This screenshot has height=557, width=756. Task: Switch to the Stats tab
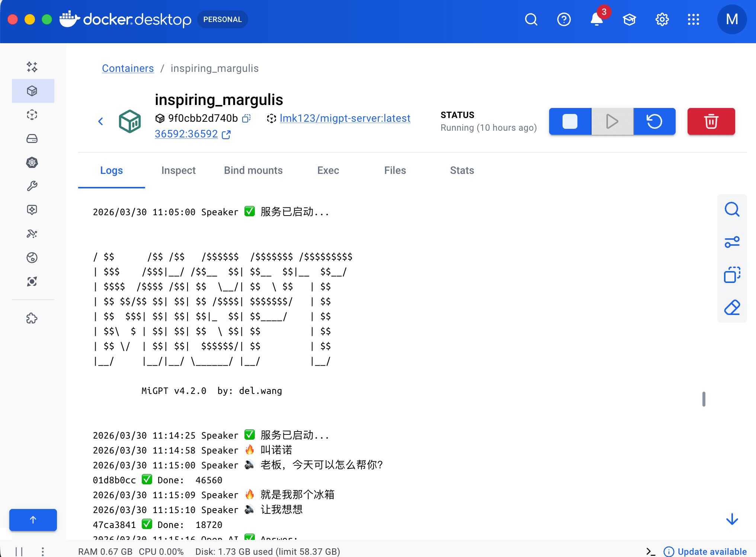pos(462,171)
